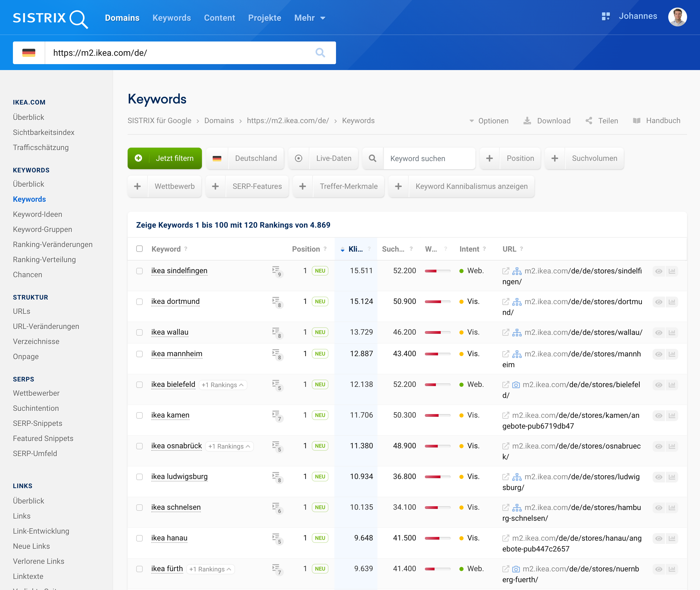Viewport: 700px width, 590px height.
Task: Open the history chart icon for ikea mannheim
Action: click(671, 354)
